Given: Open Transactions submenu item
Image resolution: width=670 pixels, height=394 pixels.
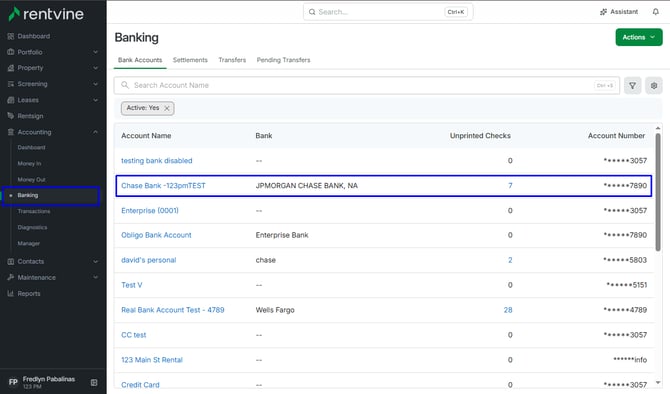Looking at the screenshot, I should 34,212.
